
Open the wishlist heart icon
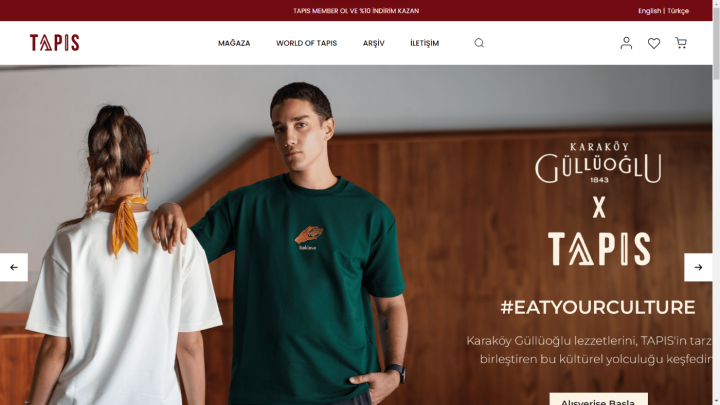654,43
